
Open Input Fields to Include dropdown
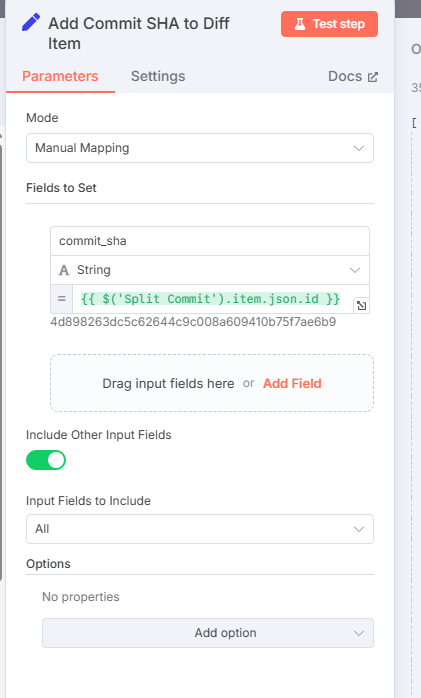(200, 529)
